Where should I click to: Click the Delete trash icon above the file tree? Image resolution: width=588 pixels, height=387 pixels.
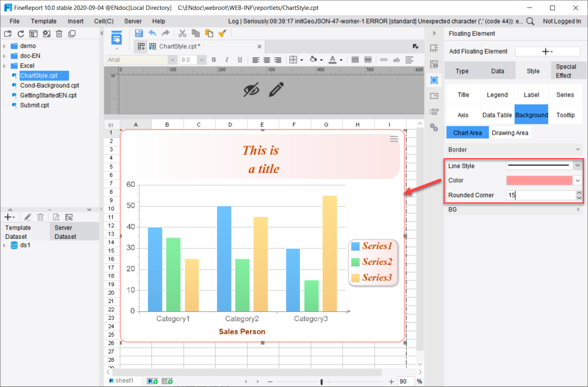point(59,33)
